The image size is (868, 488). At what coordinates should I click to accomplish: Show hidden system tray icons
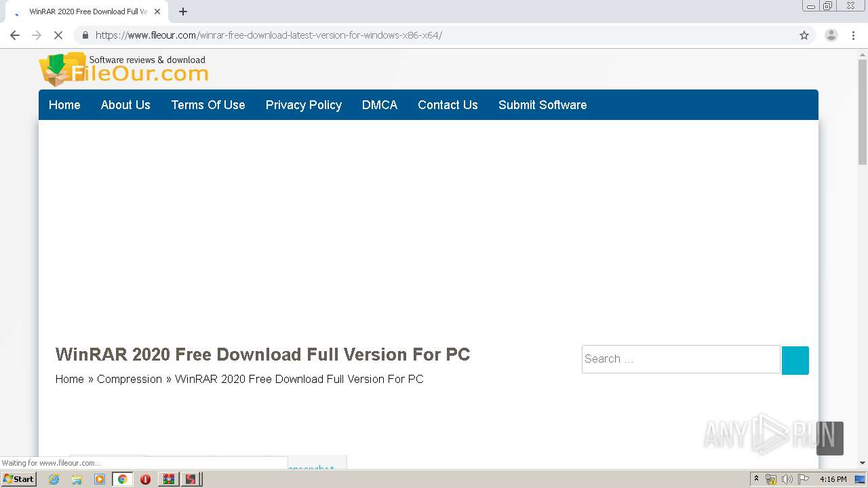point(756,479)
